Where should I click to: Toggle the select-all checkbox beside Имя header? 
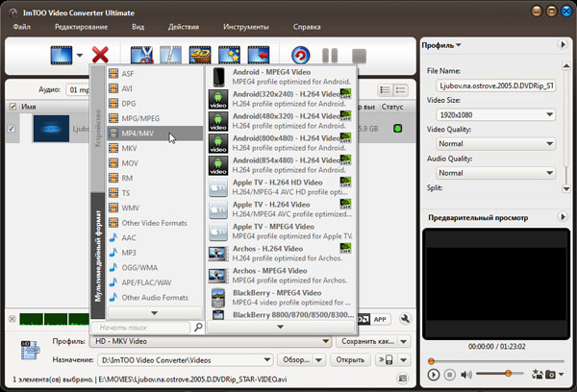coord(13,106)
